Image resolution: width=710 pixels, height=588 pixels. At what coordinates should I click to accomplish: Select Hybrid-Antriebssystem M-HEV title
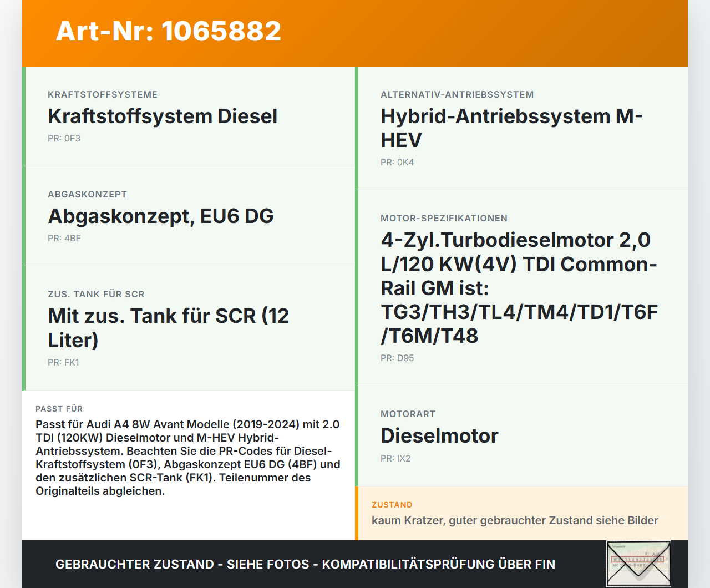point(511,128)
